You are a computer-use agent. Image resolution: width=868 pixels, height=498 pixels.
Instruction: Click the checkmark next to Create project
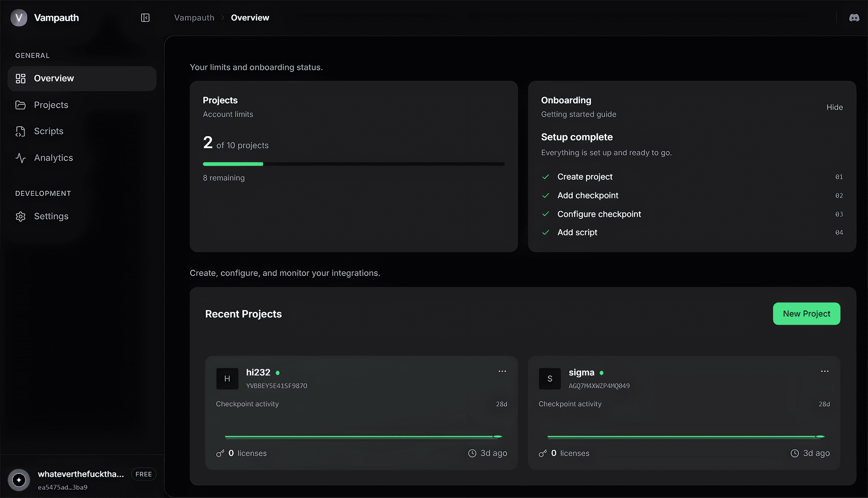pos(546,177)
